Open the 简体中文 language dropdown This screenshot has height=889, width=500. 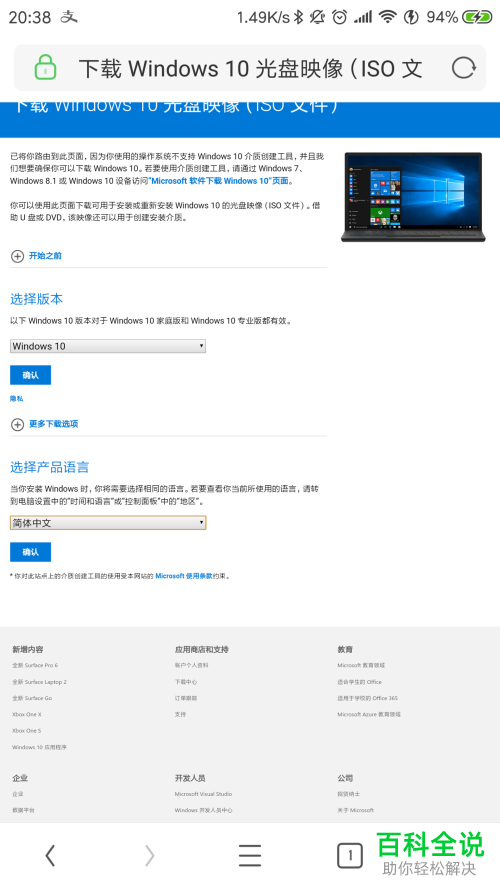pyautogui.click(x=108, y=523)
